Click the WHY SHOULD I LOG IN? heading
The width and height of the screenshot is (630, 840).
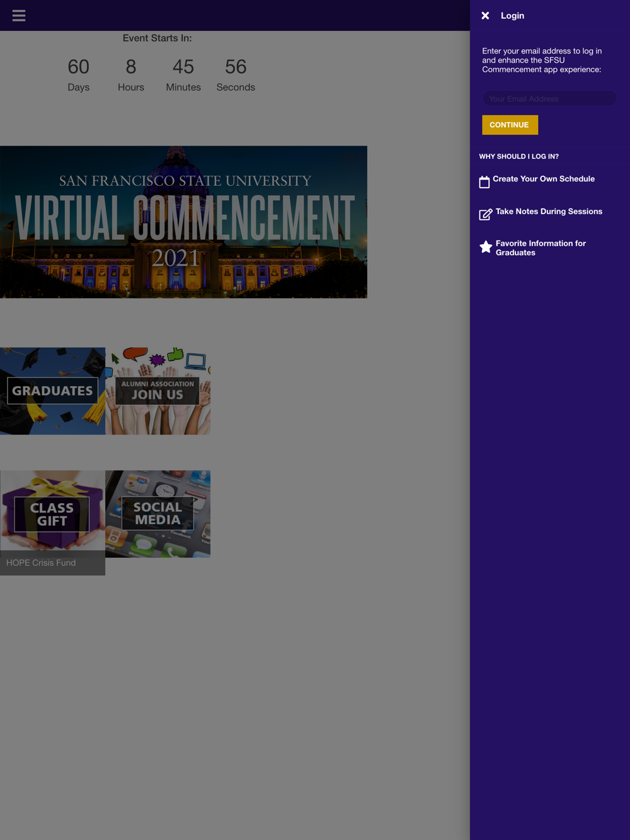[x=518, y=156]
